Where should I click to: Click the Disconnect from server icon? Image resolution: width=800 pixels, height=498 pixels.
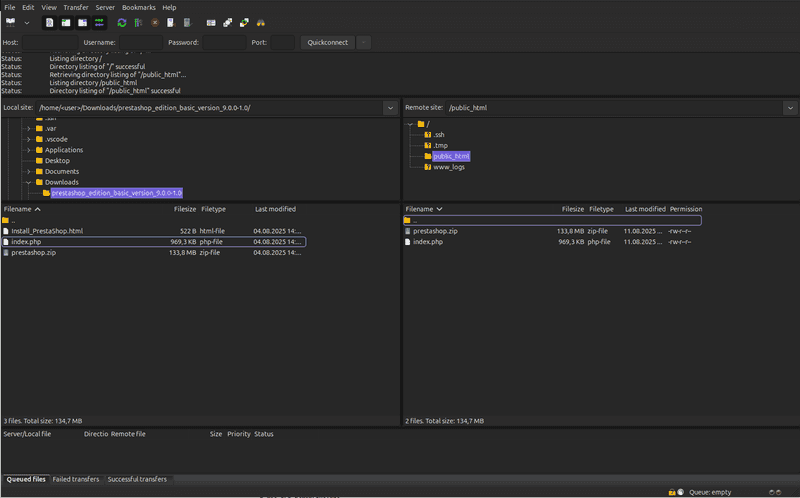[171, 22]
